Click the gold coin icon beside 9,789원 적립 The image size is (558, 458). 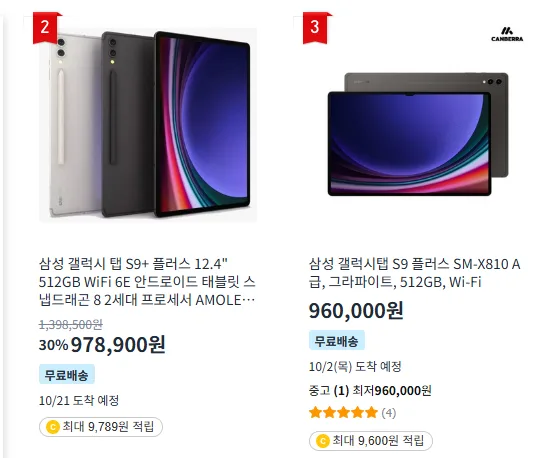click(x=53, y=427)
